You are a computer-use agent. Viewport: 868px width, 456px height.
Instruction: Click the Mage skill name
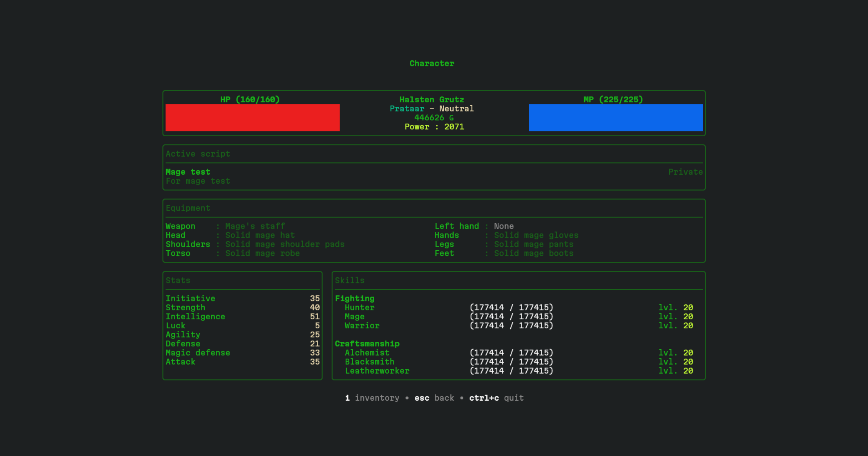pos(355,316)
